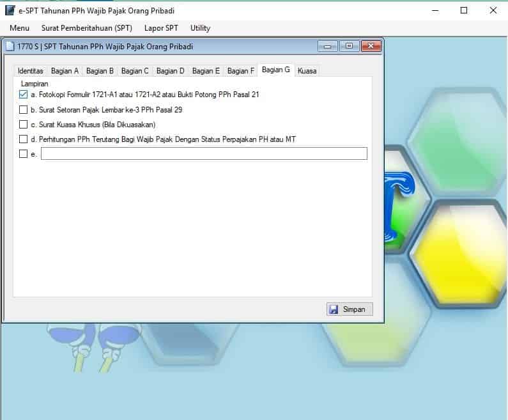Switch to the Bagian F tab
The image size is (508, 420).
(241, 71)
